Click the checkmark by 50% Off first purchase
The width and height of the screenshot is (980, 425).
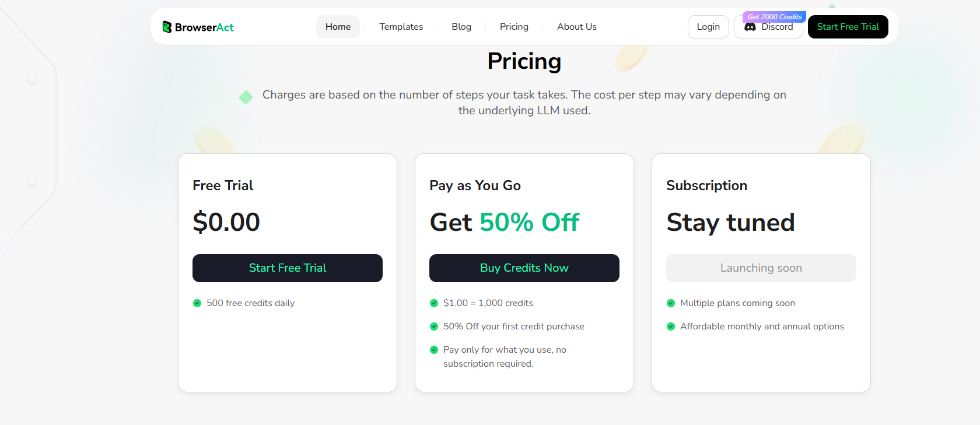click(434, 326)
